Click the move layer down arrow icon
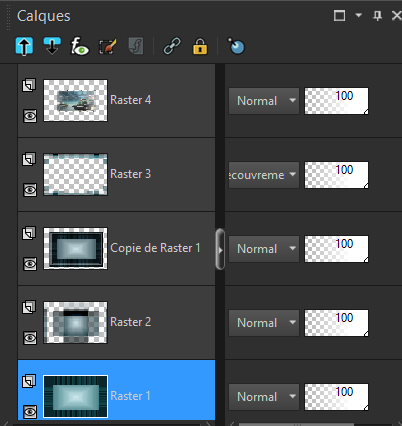Image resolution: width=402 pixels, height=426 pixels. (52, 46)
